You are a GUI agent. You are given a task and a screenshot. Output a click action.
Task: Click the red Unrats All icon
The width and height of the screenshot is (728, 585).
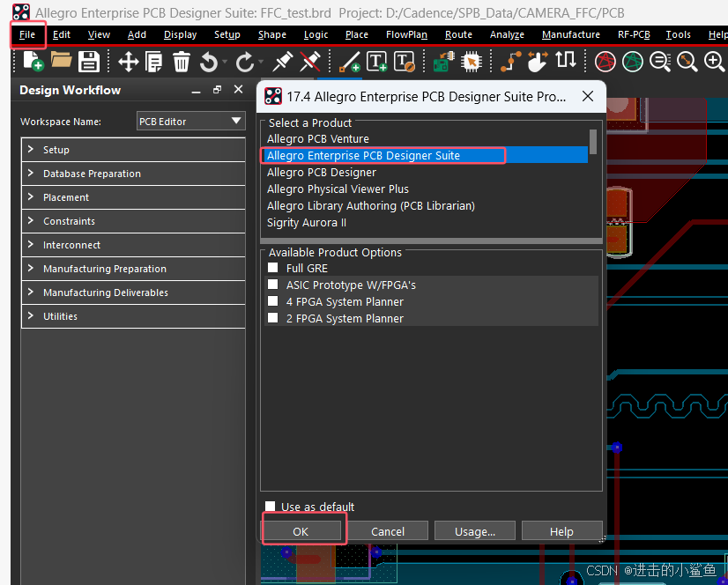[605, 62]
